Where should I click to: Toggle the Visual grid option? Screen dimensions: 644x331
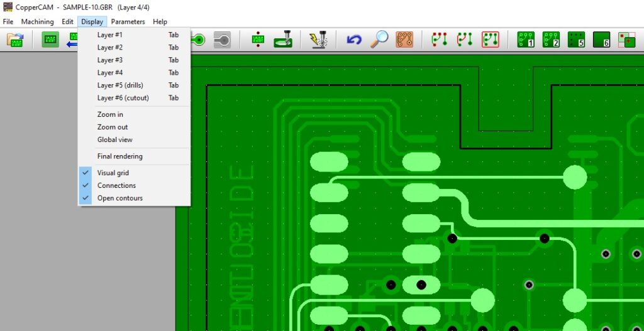pos(113,173)
